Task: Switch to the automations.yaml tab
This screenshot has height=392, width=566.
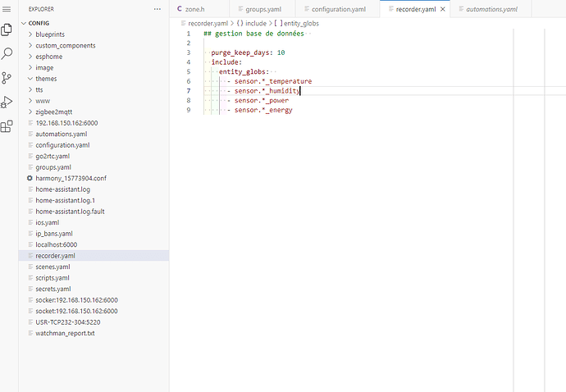Action: [491, 9]
